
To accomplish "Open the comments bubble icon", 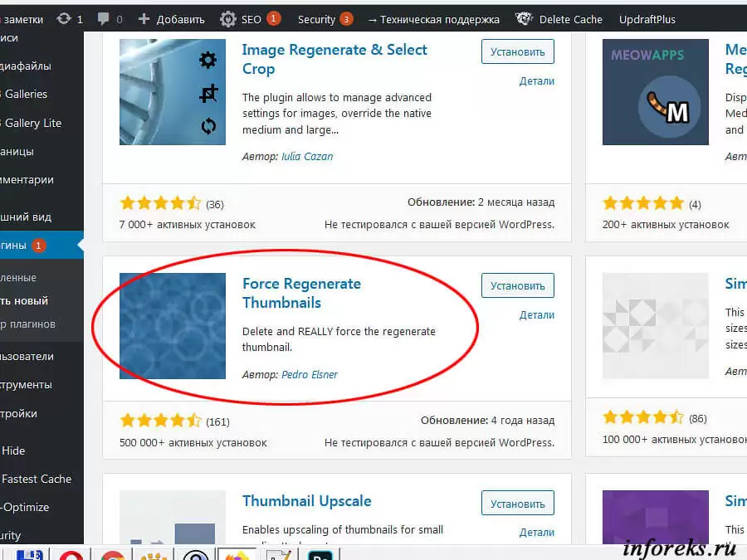I will pyautogui.click(x=103, y=19).
